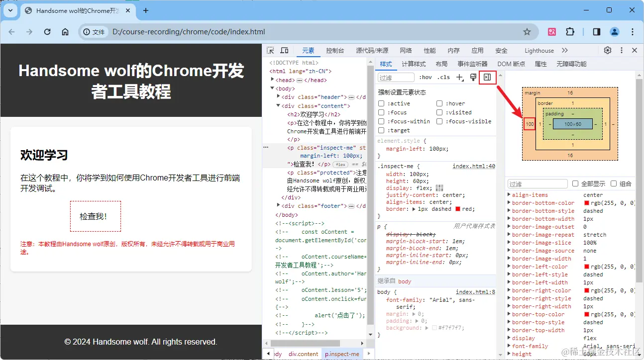Expand the div class footer node

[x=279, y=205]
